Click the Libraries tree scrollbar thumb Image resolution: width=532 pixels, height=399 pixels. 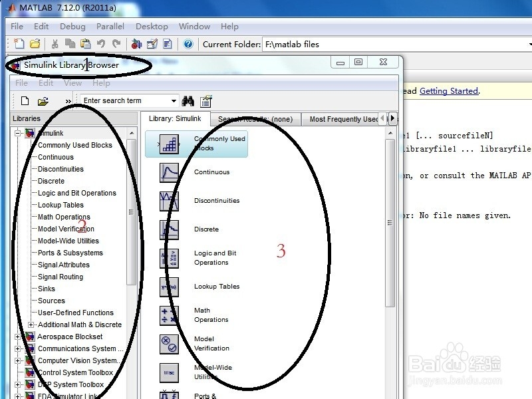pos(131,212)
